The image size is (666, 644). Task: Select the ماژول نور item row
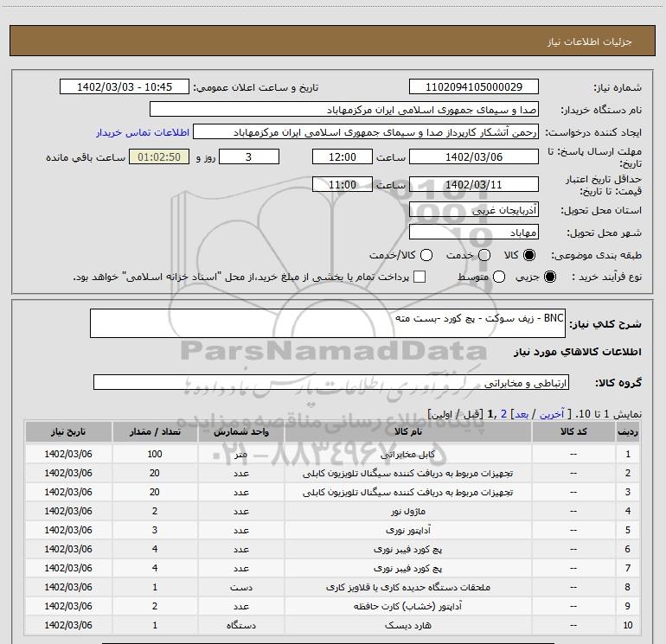[x=332, y=511]
